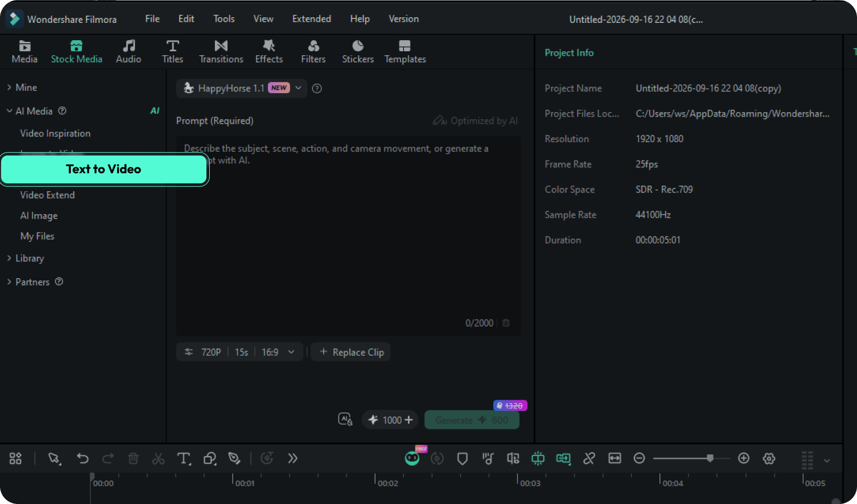
Task: Expand the Partners section
Action: [x=9, y=282]
